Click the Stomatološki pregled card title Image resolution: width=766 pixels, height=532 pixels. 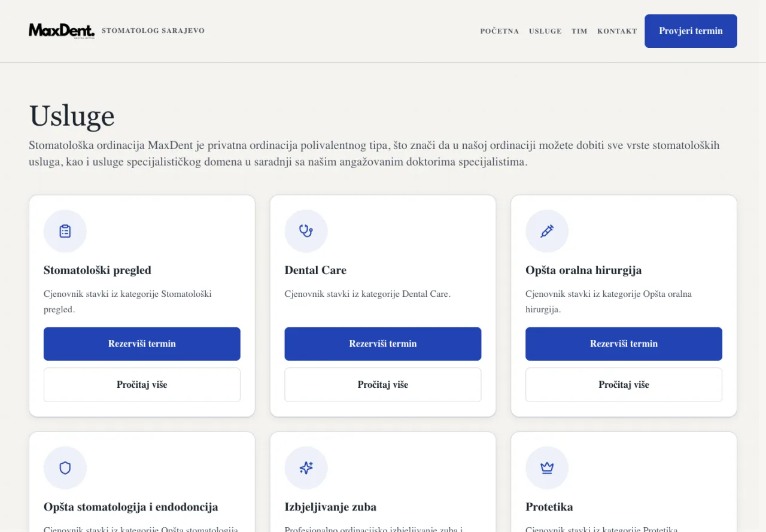click(98, 270)
